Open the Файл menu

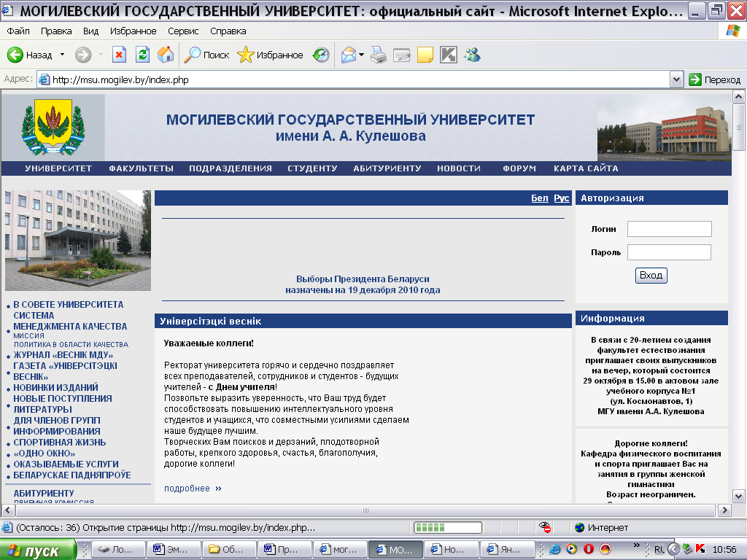(18, 31)
